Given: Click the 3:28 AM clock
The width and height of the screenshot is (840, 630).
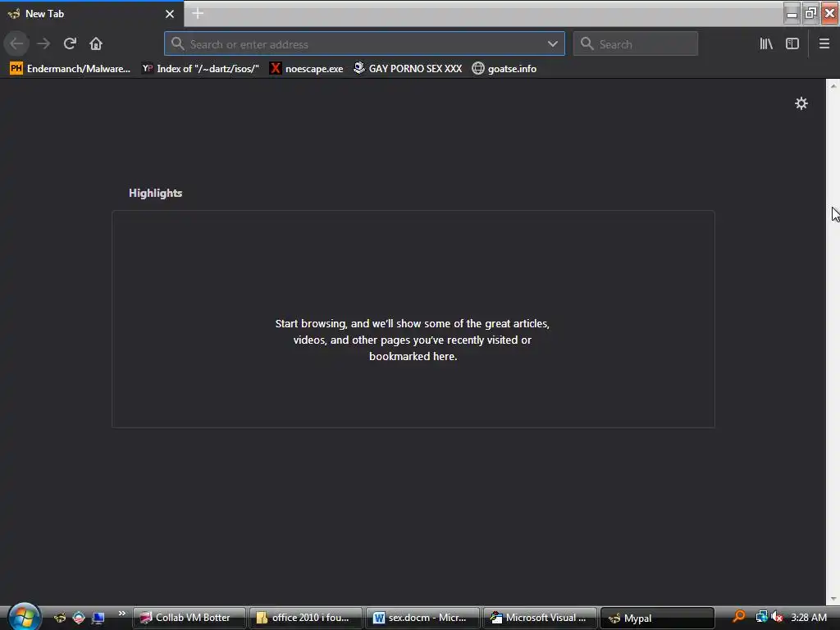Looking at the screenshot, I should (808, 617).
